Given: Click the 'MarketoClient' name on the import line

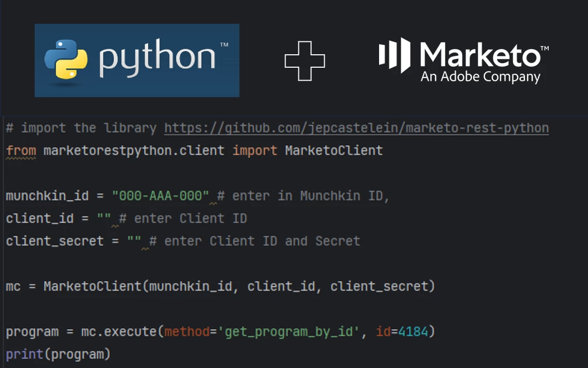Looking at the screenshot, I should point(334,150).
